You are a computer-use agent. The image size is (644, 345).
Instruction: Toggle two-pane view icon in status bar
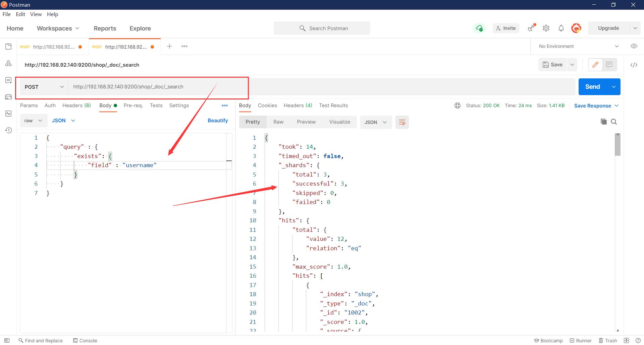tap(626, 340)
